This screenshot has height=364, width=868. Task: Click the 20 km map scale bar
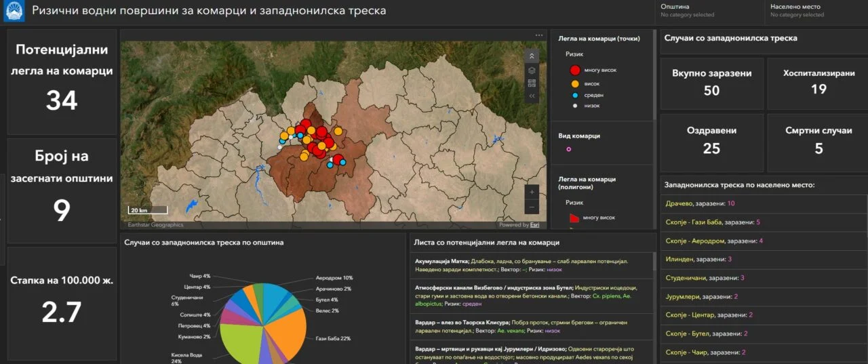(148, 211)
